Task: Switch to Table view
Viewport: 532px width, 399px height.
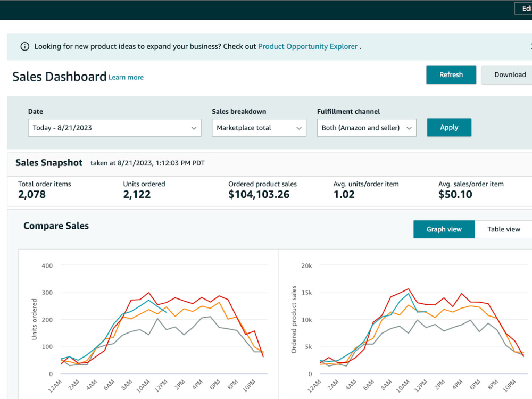Action: pos(503,229)
